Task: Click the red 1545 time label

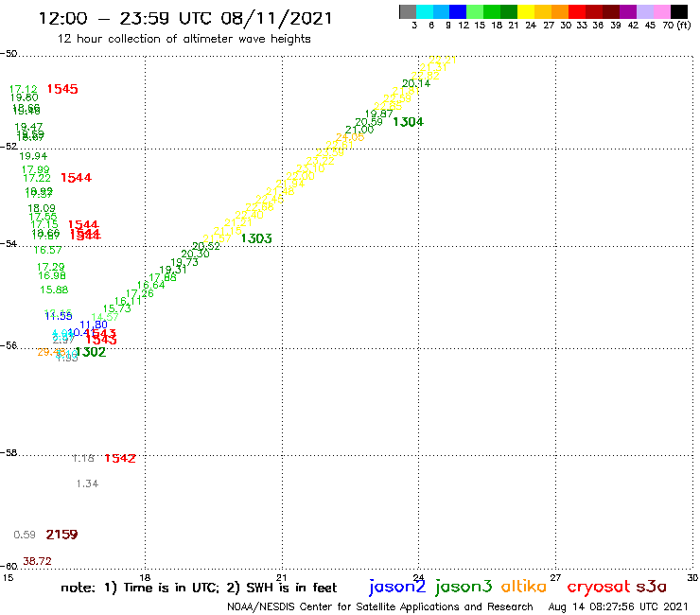Action: click(x=62, y=89)
